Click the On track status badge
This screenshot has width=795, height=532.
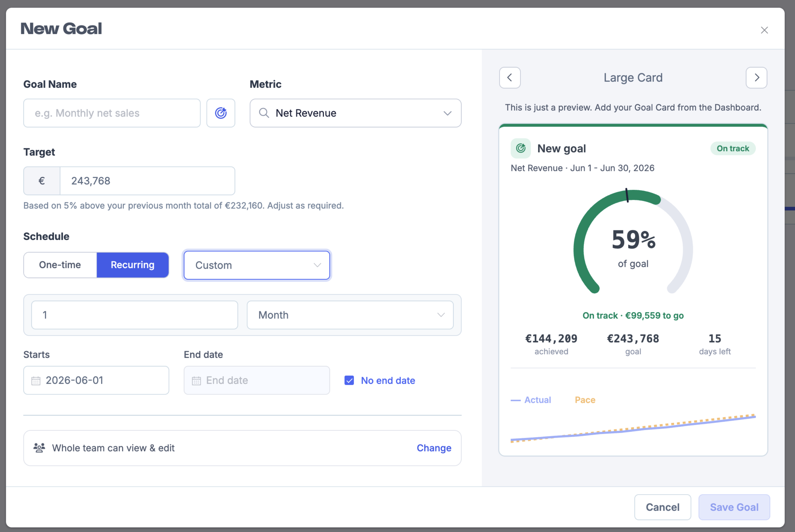(x=733, y=148)
